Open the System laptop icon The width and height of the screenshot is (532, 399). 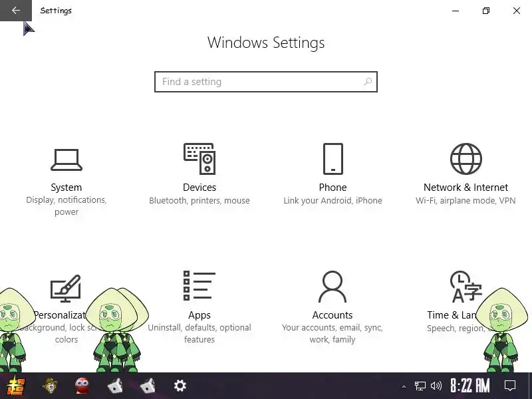(66, 160)
